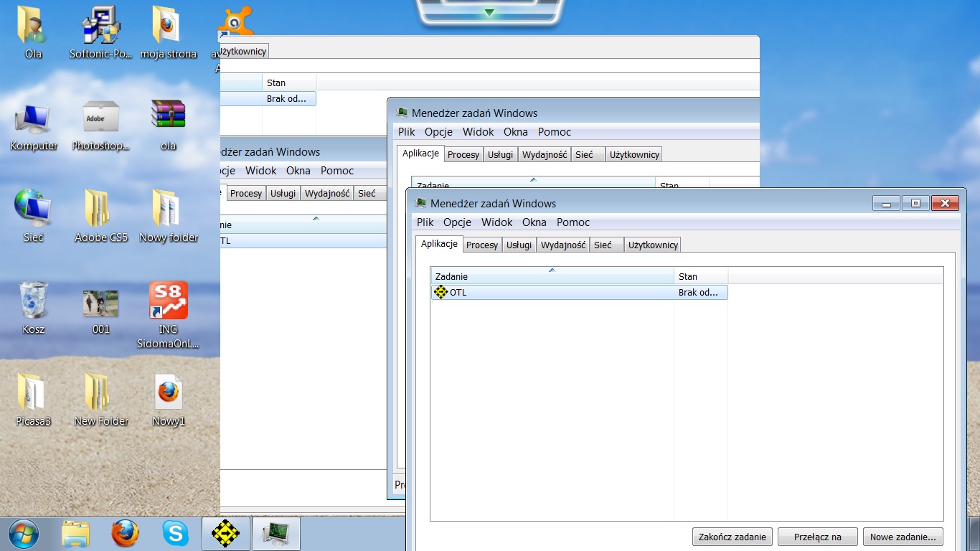Switch to Usługi tab in middle Task Manager
This screenshot has height=551, width=980.
[501, 154]
